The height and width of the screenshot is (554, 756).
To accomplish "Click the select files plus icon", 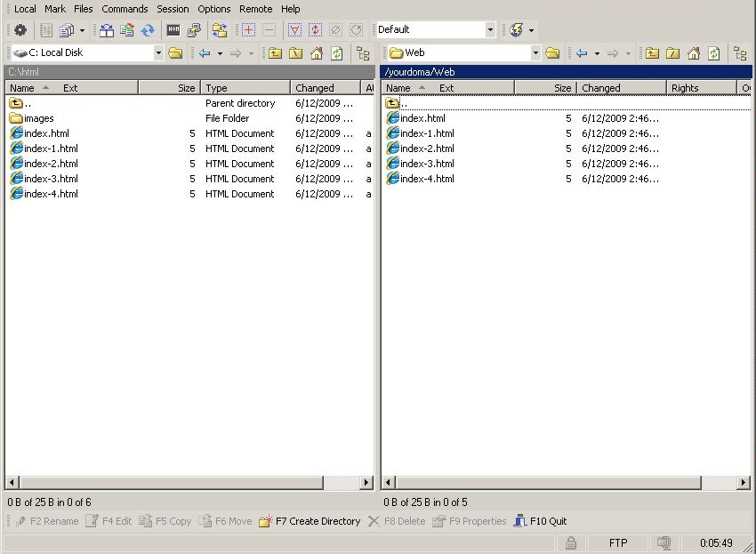I will pos(248,30).
